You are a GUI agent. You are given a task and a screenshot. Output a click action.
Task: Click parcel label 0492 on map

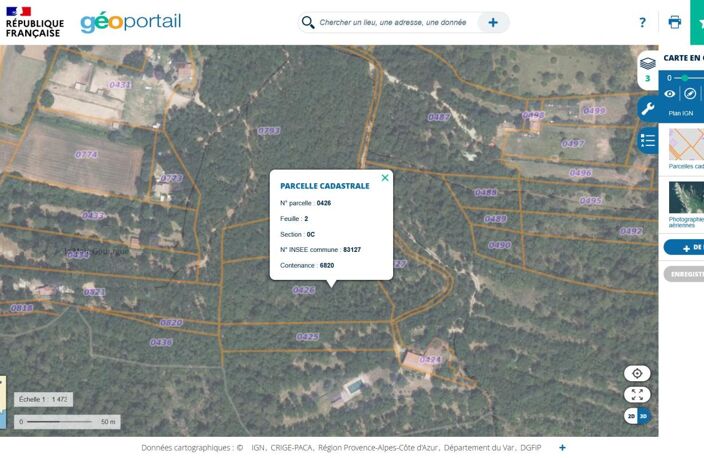pos(631,231)
